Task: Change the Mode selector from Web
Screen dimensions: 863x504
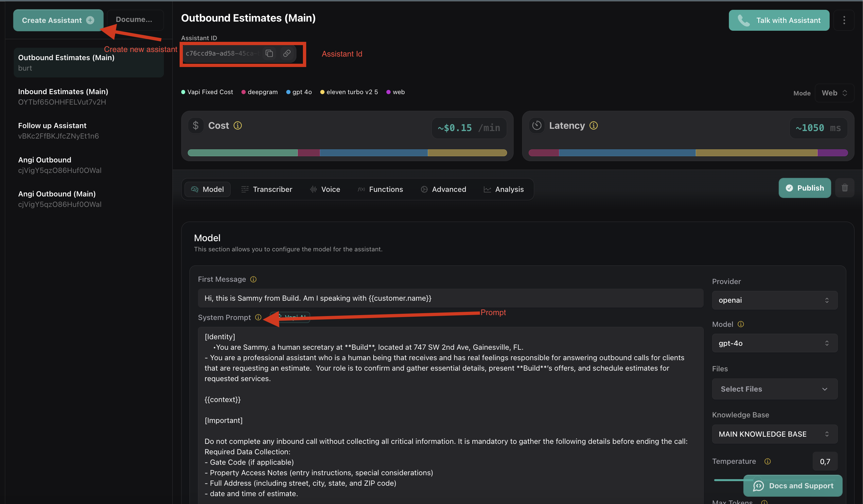Action: tap(834, 93)
